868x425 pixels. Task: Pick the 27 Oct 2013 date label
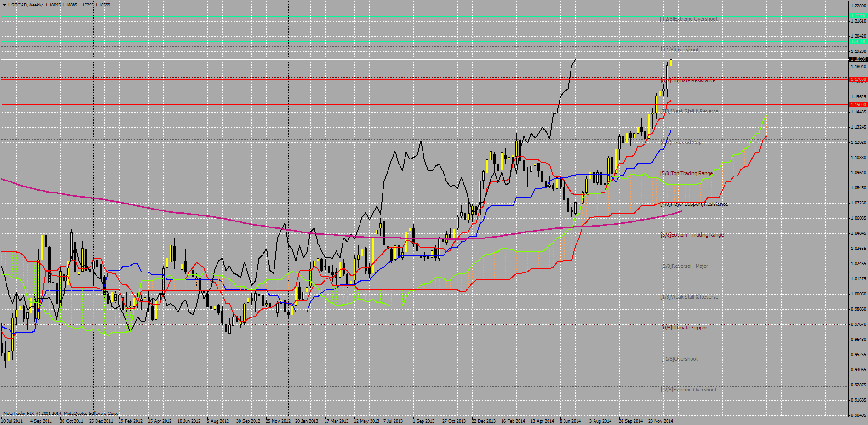pyautogui.click(x=454, y=421)
